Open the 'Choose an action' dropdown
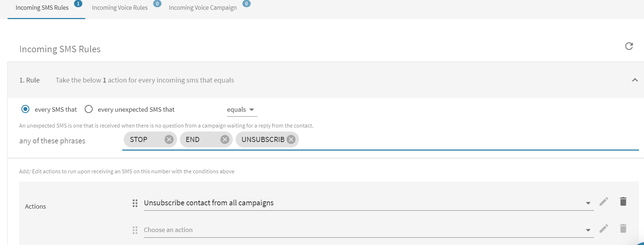This screenshot has height=245, width=644. 588,230
